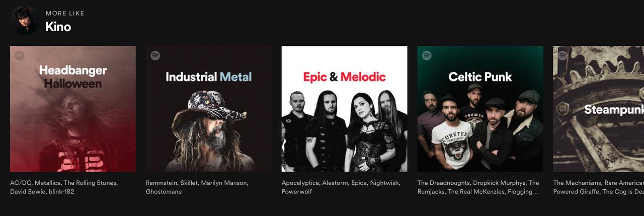Image resolution: width=644 pixels, height=216 pixels.
Task: Open the Kino artist avatar
Action: (25, 20)
